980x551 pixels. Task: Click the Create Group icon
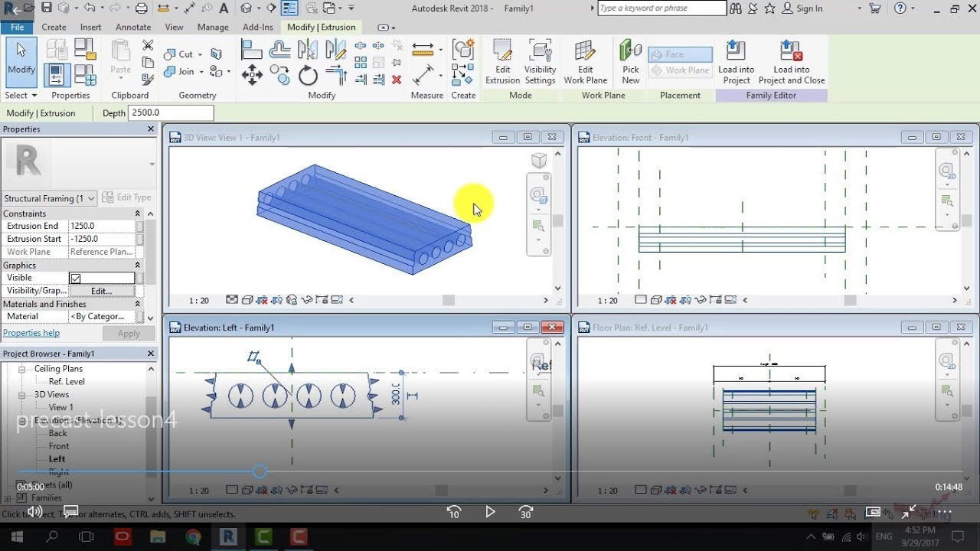pos(462,51)
